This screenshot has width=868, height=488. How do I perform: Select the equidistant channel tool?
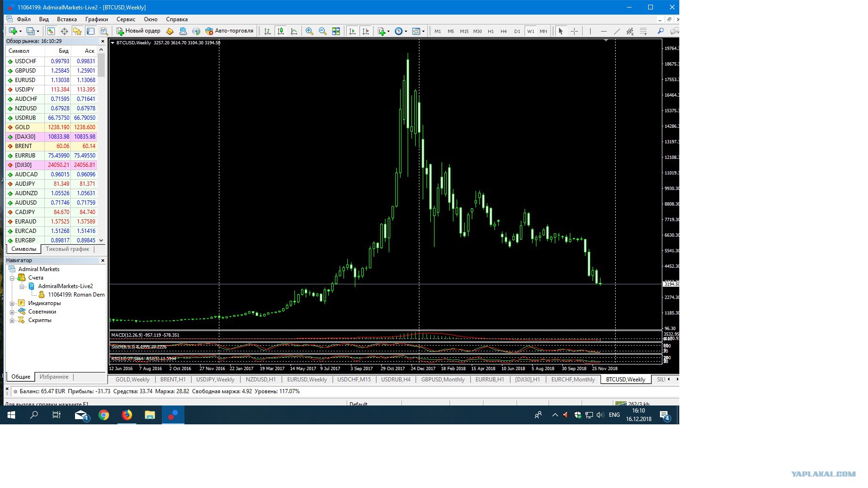(630, 31)
